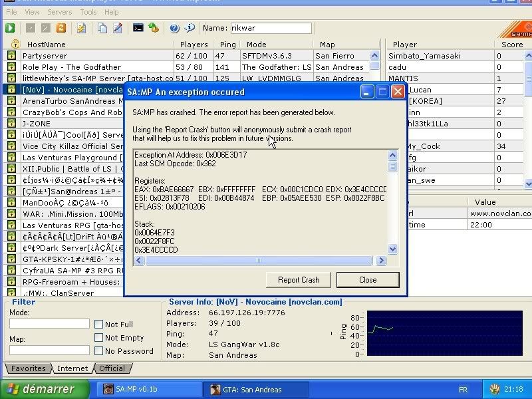Click player list scrollbar down arrow

528,184
